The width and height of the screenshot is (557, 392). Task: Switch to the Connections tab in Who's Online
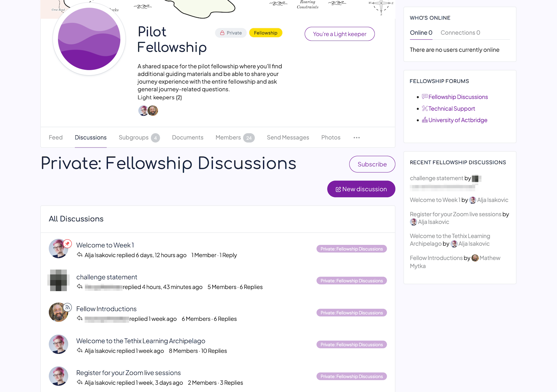pyautogui.click(x=460, y=33)
